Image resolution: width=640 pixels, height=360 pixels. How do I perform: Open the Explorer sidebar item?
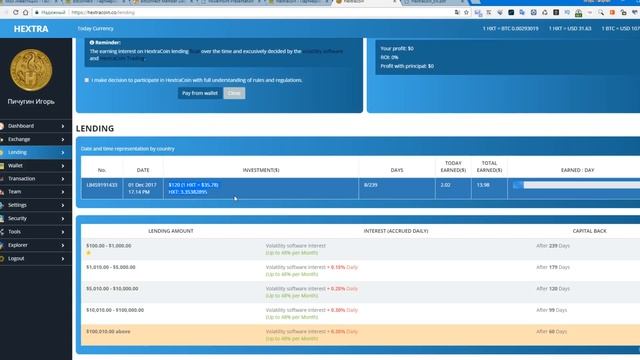pos(36,245)
